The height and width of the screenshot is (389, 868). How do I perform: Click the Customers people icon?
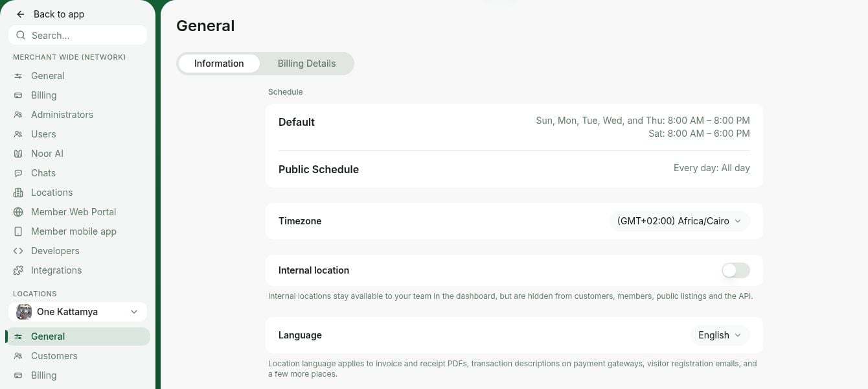coord(18,356)
